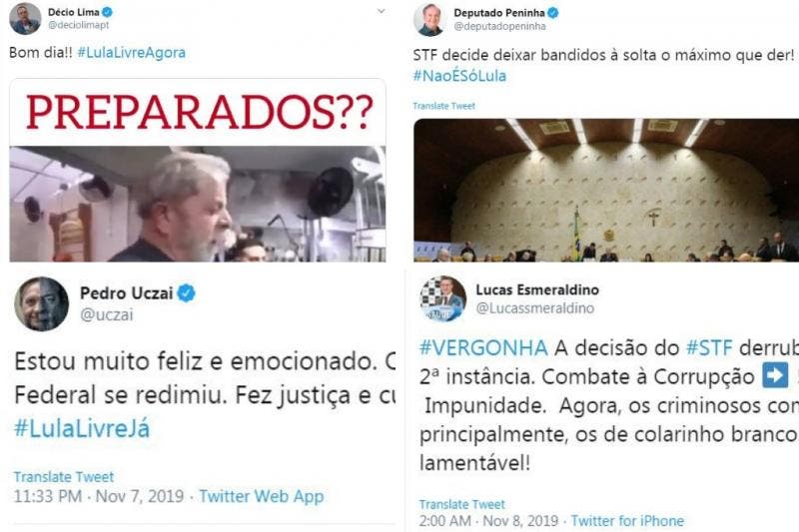
Task: Click the #STF hashtag link
Action: point(709,347)
